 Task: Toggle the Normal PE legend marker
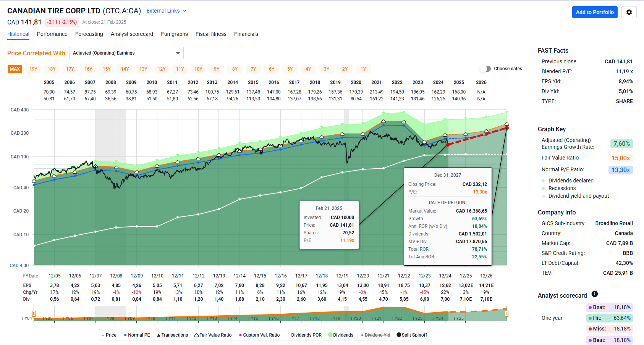point(125,335)
